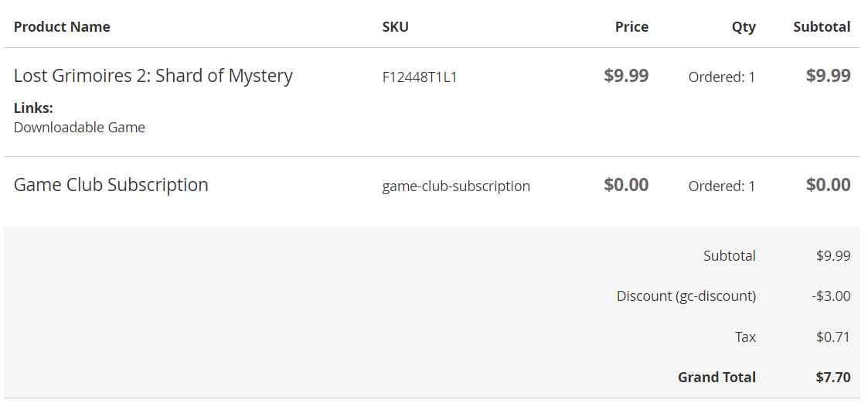
Task: Click the Subtotal column header
Action: coord(821,27)
